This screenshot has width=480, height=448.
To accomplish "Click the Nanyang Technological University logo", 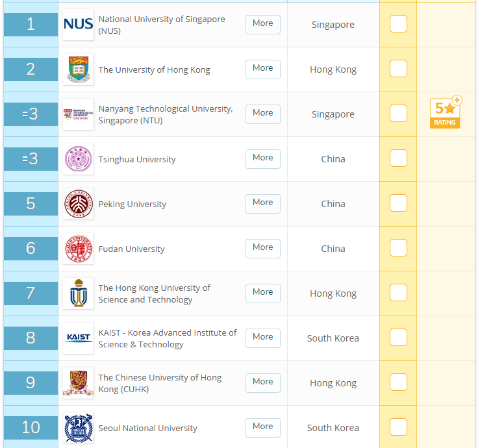I will [x=78, y=114].
